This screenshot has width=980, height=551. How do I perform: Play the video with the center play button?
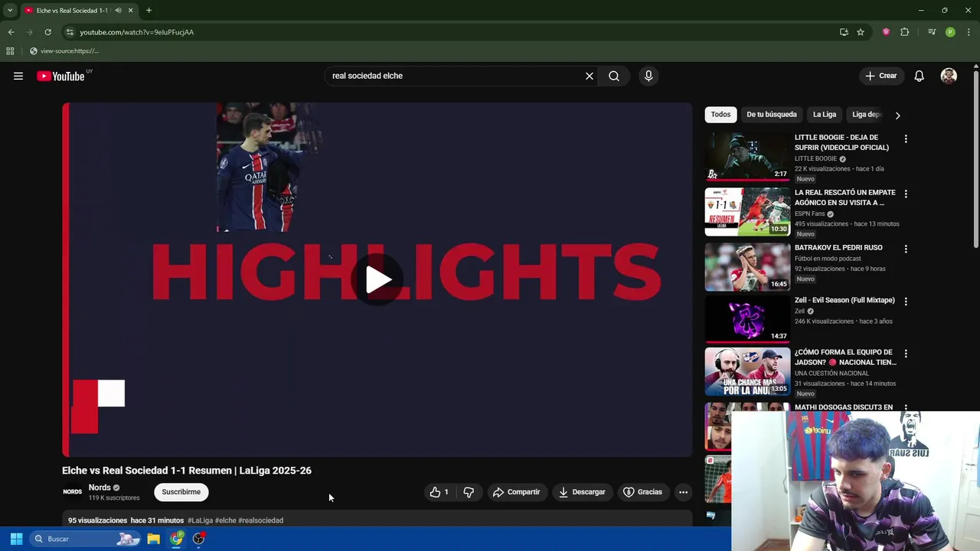[378, 280]
